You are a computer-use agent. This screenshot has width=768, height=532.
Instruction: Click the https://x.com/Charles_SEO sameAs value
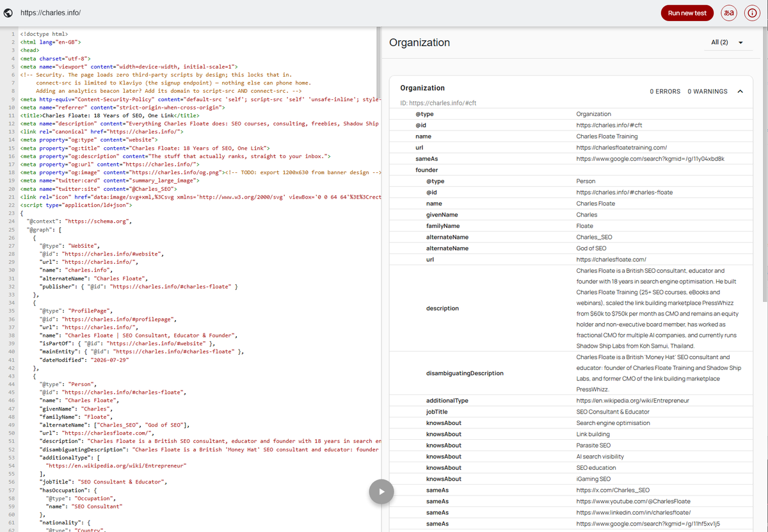click(x=612, y=490)
